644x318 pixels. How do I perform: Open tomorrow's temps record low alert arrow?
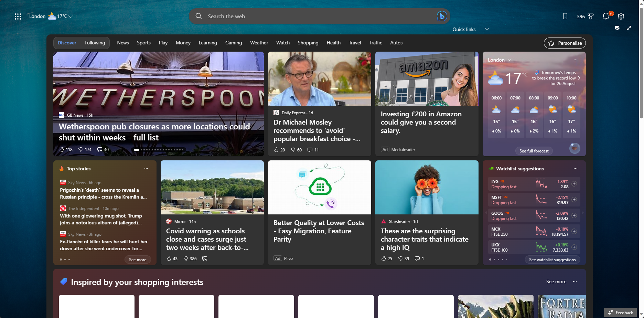(579, 78)
